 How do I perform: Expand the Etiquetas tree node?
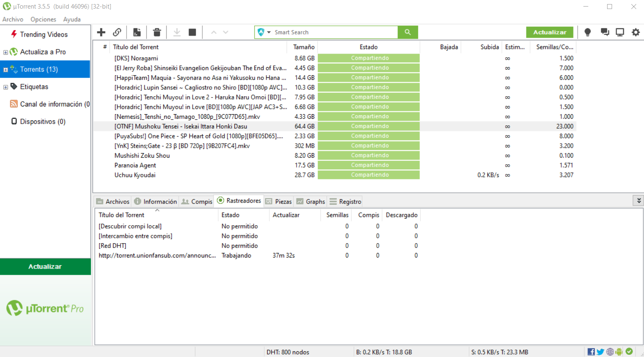[5, 87]
